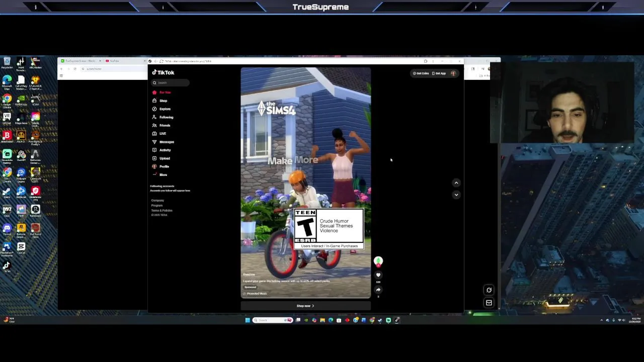This screenshot has height=362, width=644.
Task: Click the overlay refresh icon button
Action: 489,290
